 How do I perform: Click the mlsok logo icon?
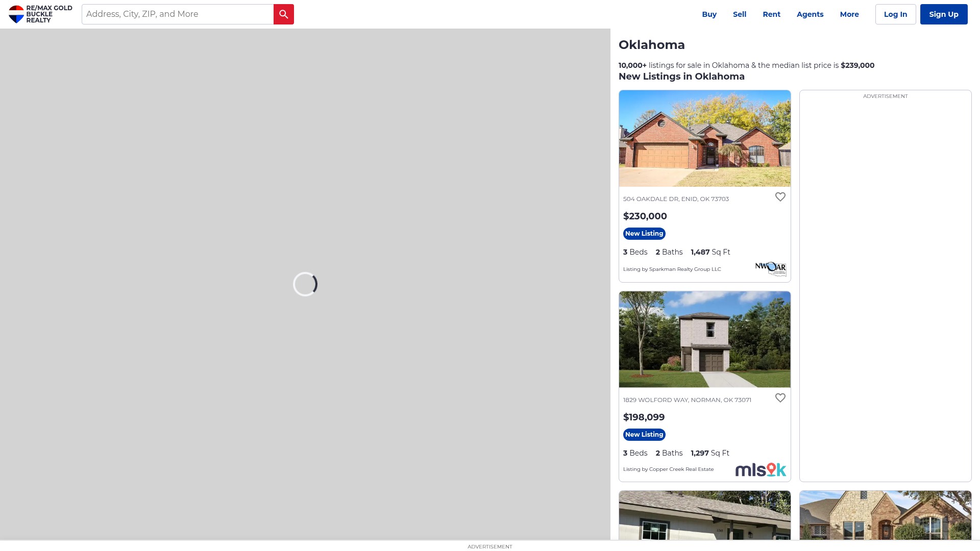761,470
